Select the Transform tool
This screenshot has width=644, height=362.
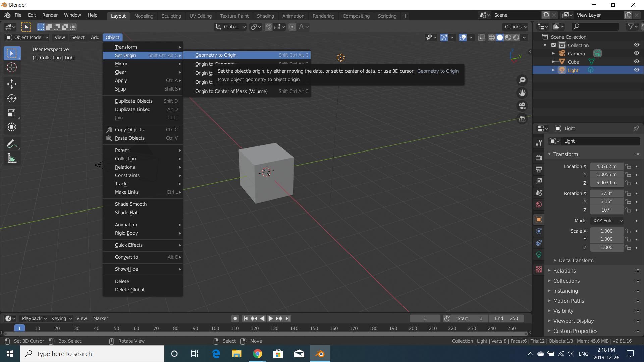coord(12,127)
